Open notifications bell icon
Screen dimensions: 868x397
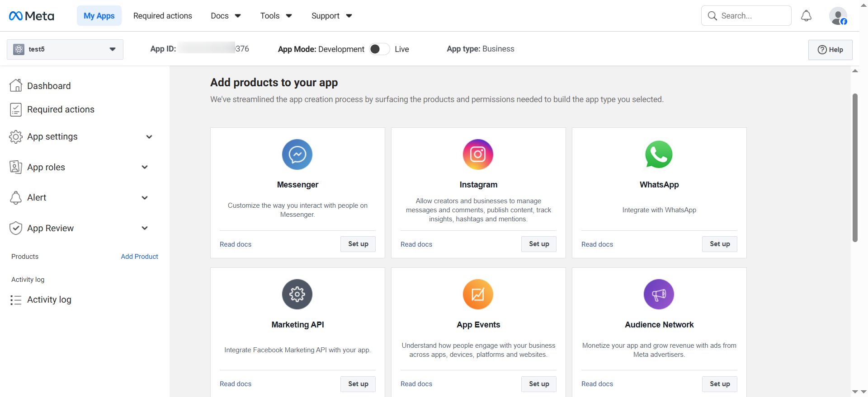point(806,16)
